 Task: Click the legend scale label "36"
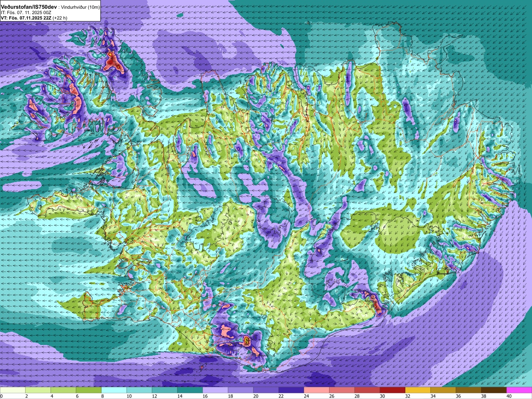(458, 396)
